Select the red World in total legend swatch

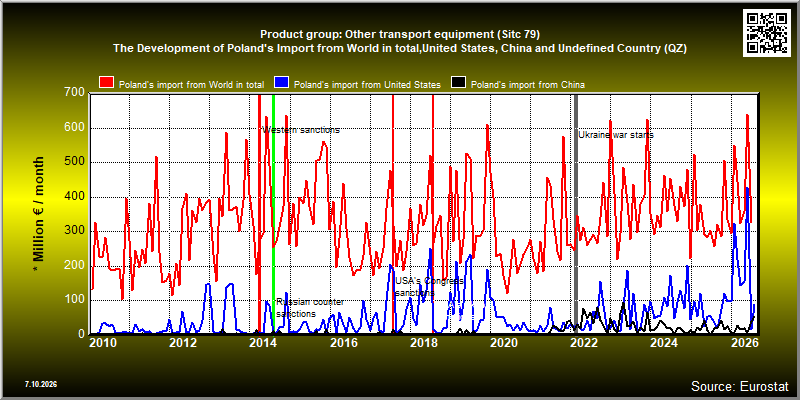pyautogui.click(x=107, y=83)
